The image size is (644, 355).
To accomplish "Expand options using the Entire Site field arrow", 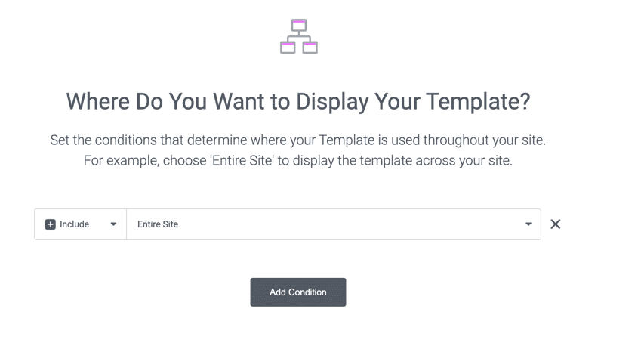I will pyautogui.click(x=528, y=224).
